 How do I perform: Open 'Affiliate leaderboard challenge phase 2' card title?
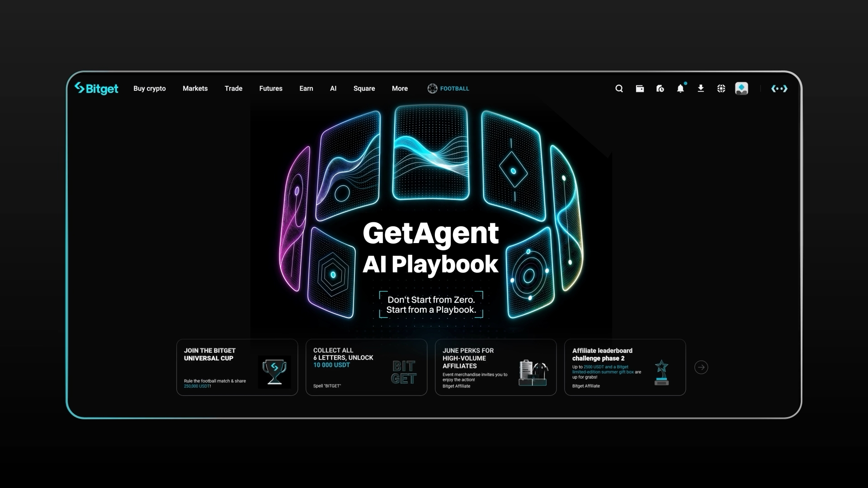point(602,354)
